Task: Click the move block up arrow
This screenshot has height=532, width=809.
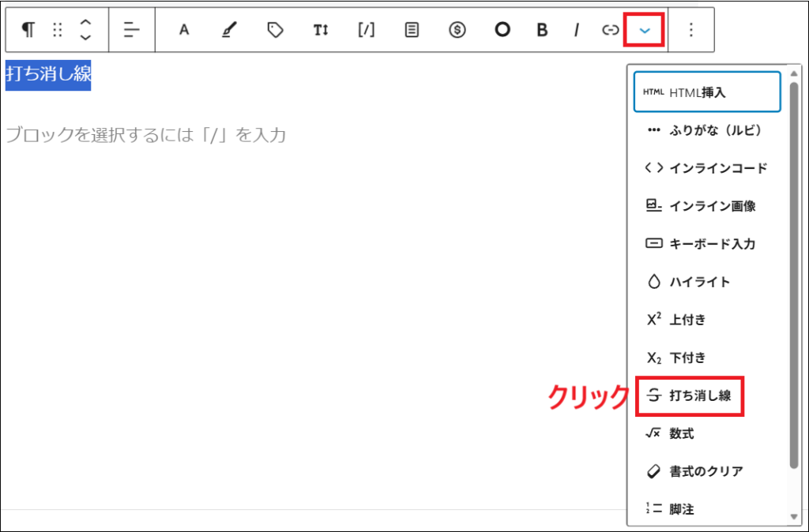Action: click(x=85, y=23)
